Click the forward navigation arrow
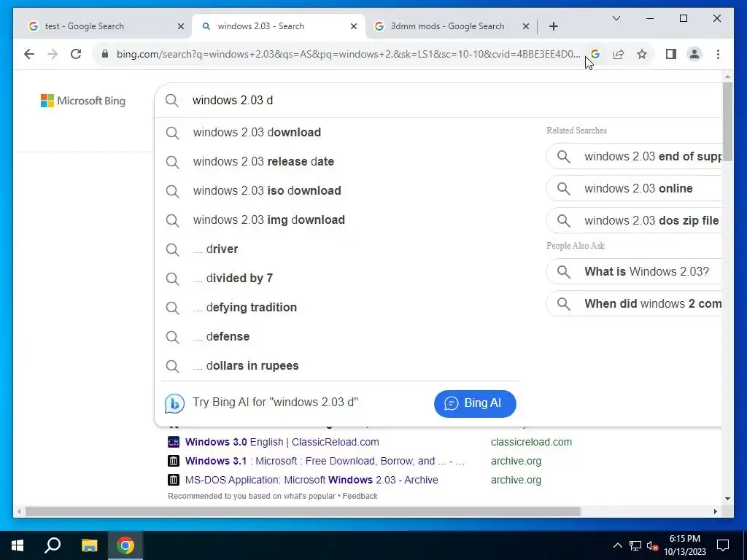This screenshot has width=747, height=560. 53,54
